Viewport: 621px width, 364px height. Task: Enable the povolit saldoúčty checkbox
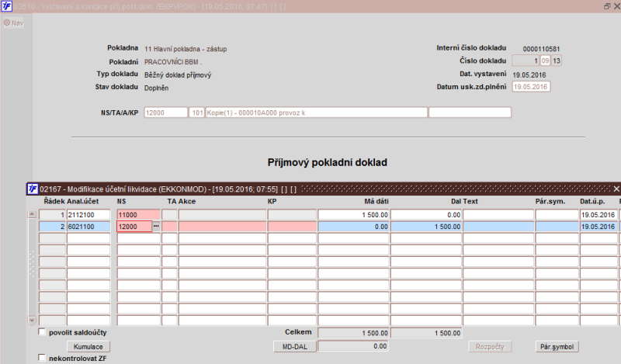pyautogui.click(x=42, y=332)
